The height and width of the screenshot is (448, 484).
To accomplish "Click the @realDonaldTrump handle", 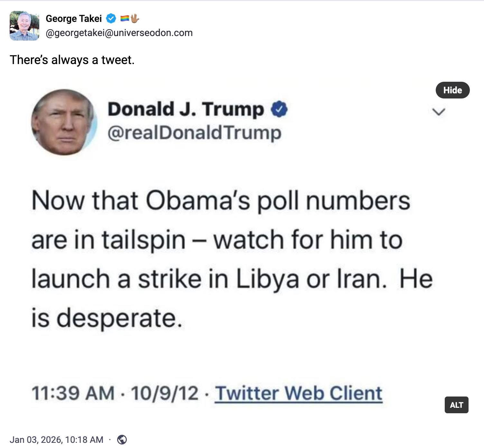I will (x=194, y=133).
